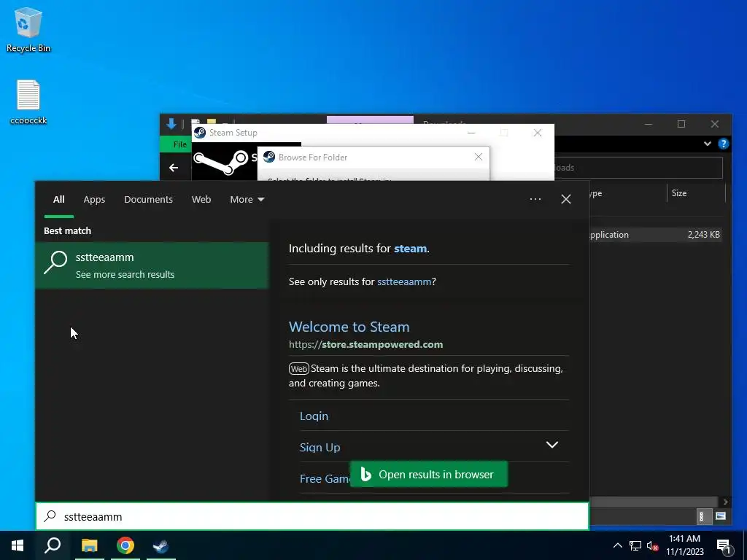Switch to Steam Setup taskbar icon
This screenshot has width=747, height=560.
161,545
